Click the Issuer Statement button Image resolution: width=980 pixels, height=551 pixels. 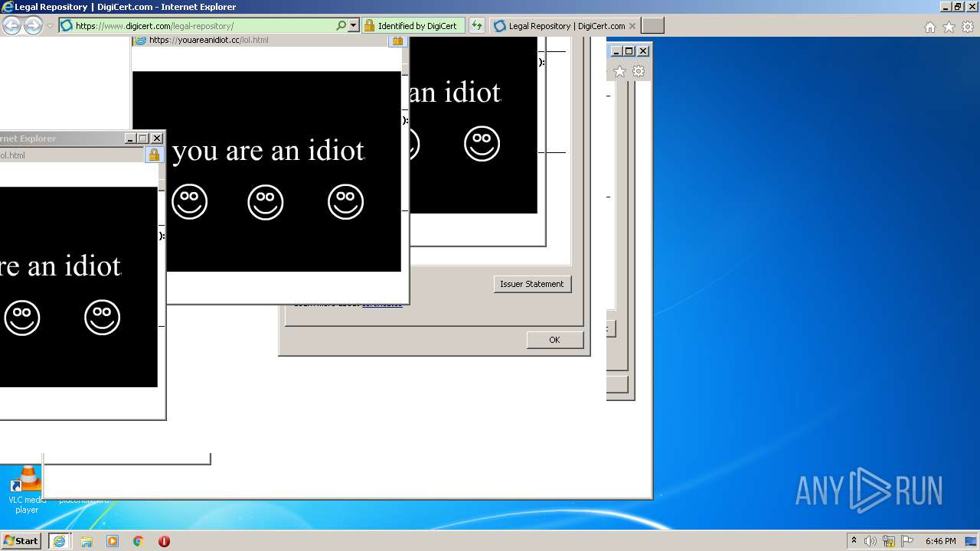[532, 284]
